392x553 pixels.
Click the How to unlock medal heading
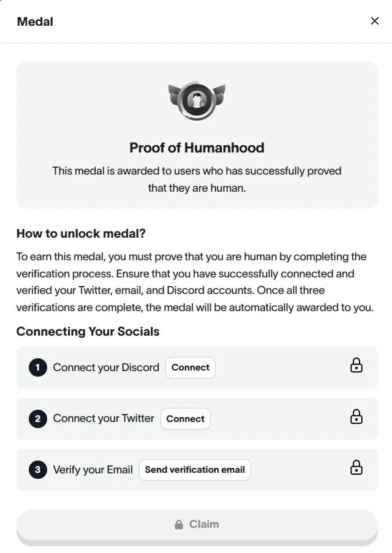click(81, 233)
